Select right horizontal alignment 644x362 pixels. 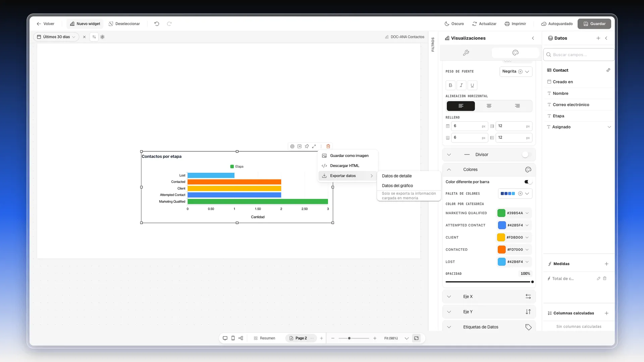(517, 106)
